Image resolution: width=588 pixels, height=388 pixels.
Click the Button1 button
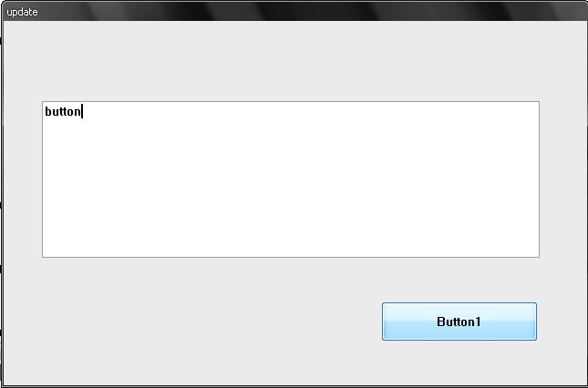(x=459, y=322)
